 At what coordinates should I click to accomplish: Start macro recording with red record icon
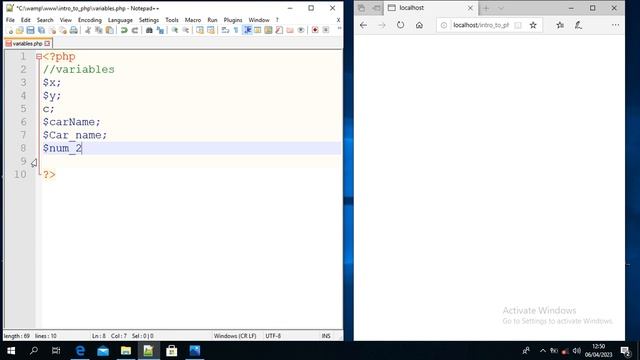click(315, 30)
